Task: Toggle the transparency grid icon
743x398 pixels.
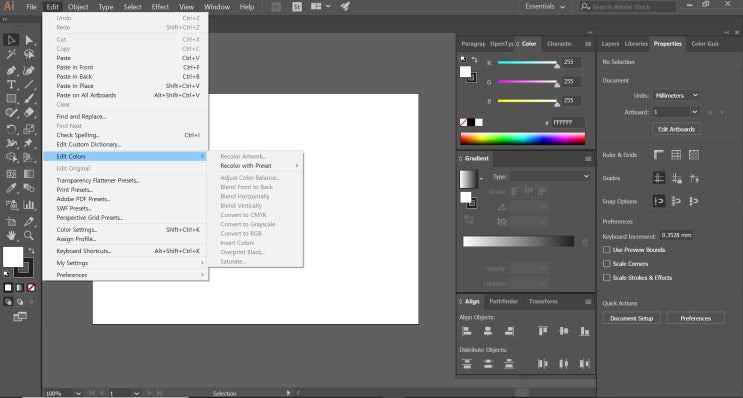Action: point(694,154)
